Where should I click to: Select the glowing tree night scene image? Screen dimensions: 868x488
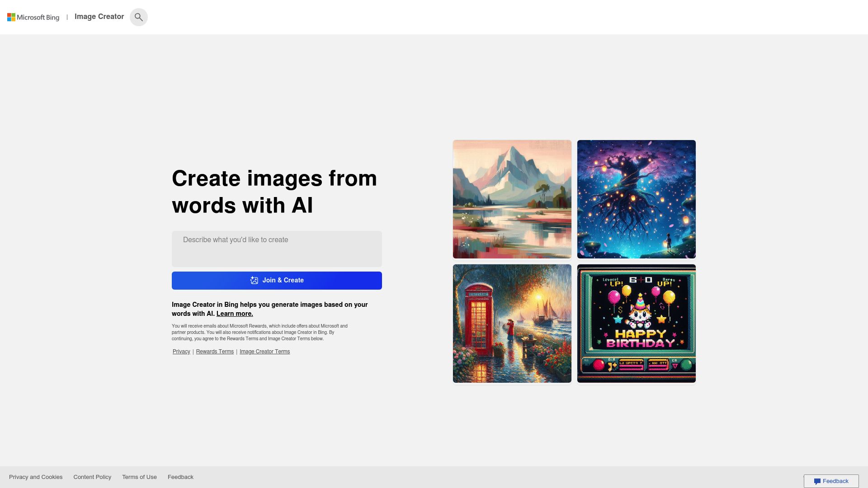(x=636, y=199)
